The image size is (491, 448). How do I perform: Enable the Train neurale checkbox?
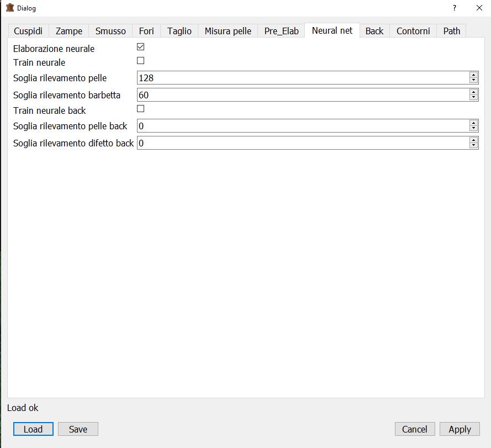pos(140,61)
